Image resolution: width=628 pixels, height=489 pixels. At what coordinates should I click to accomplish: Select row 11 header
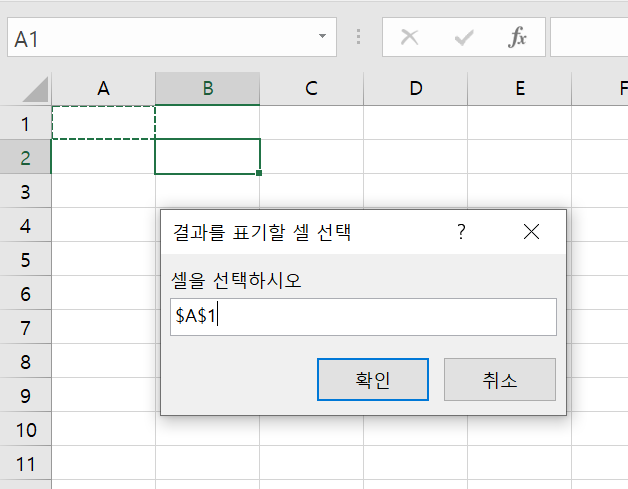coord(25,463)
